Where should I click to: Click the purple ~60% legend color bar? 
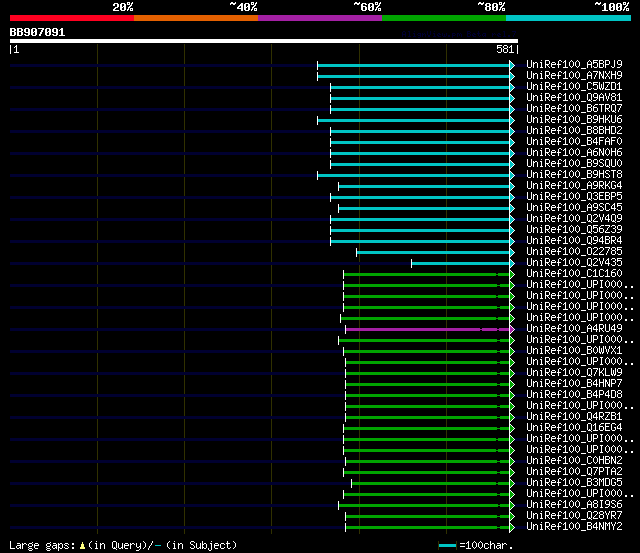(320, 18)
